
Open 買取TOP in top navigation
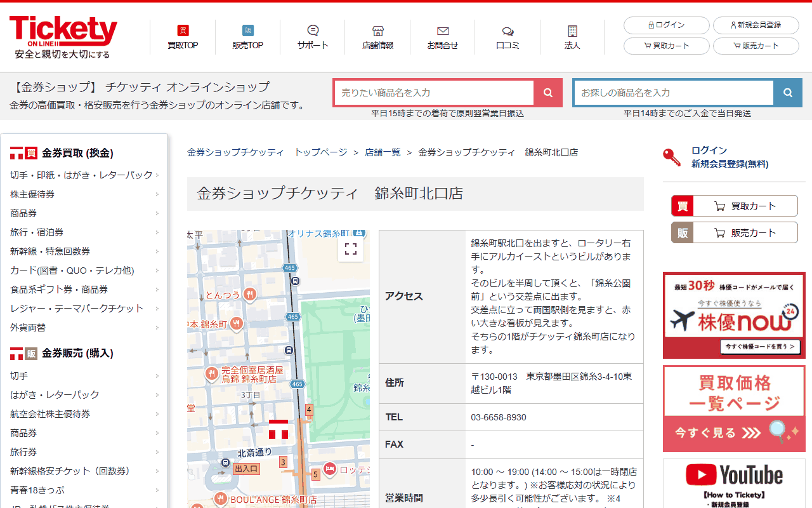[x=183, y=37]
